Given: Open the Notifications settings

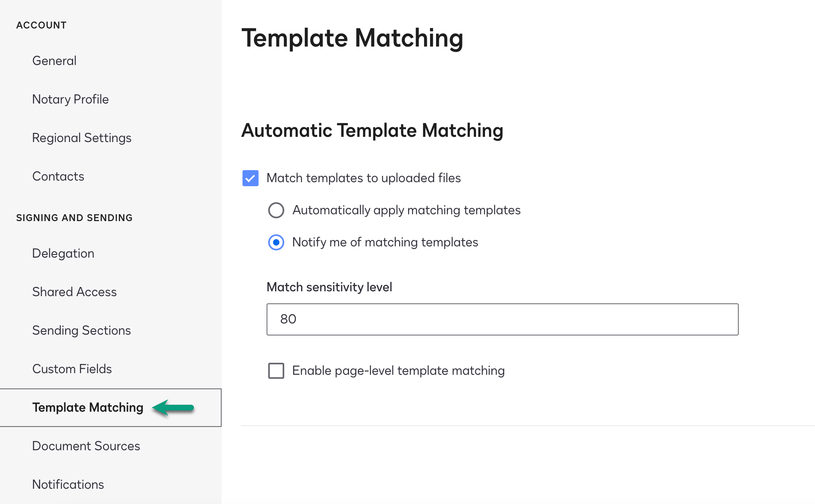Looking at the screenshot, I should point(68,484).
